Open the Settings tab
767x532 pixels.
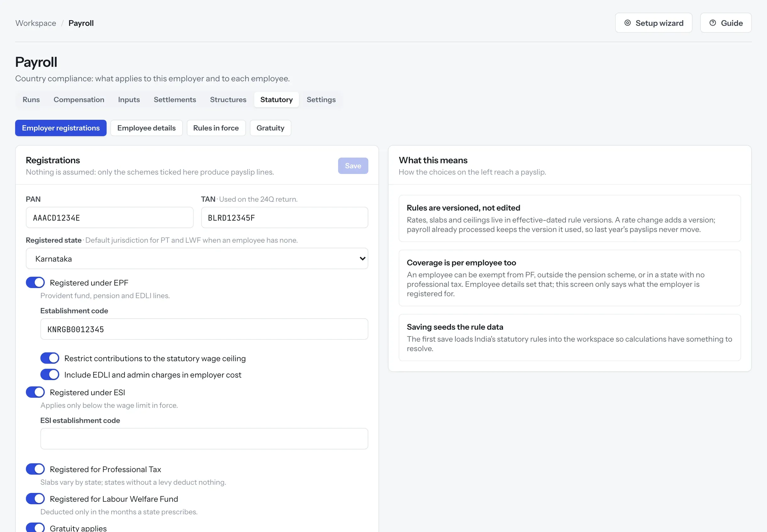tap(321, 100)
